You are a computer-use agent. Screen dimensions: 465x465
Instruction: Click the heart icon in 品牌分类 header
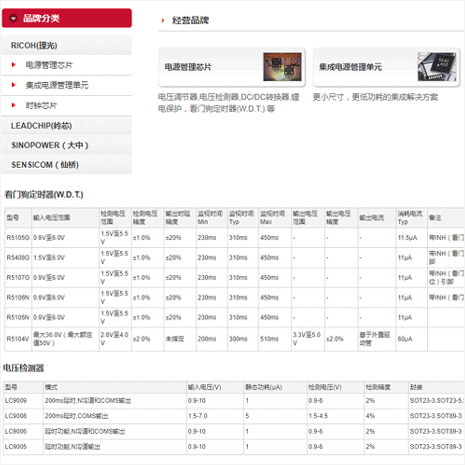pos(13,18)
